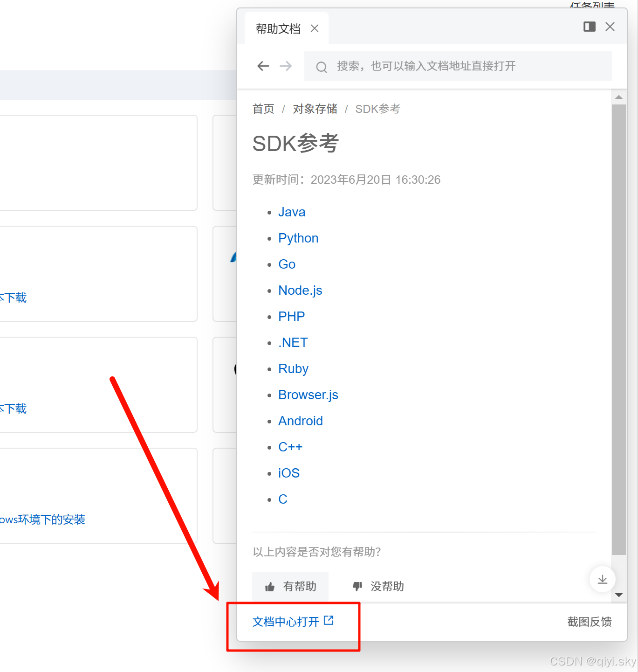Viewport: 638px width, 672px height.
Task: Click the forward navigation arrow
Action: pyautogui.click(x=286, y=66)
